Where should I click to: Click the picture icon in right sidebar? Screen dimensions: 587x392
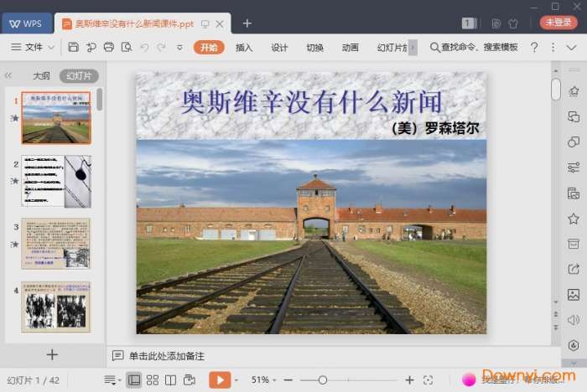pos(574,294)
